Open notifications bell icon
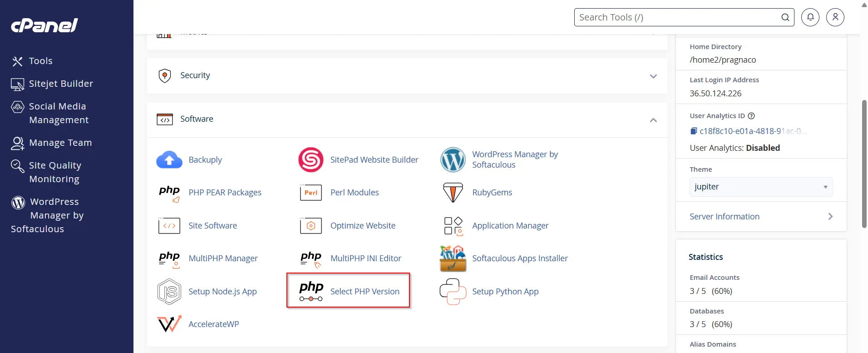The height and width of the screenshot is (353, 868). point(810,17)
